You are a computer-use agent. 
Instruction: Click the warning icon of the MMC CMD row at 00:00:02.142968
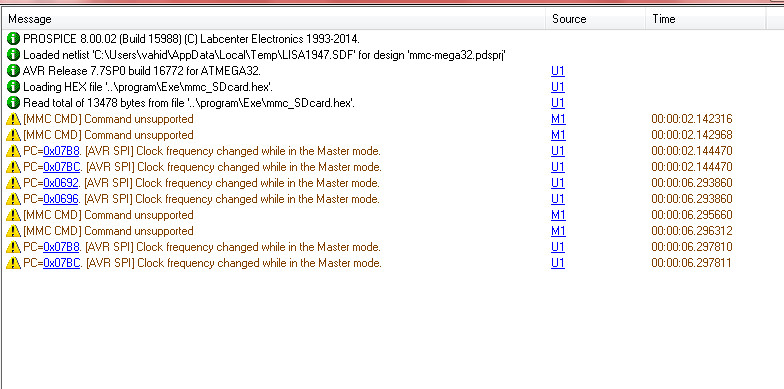(14, 135)
